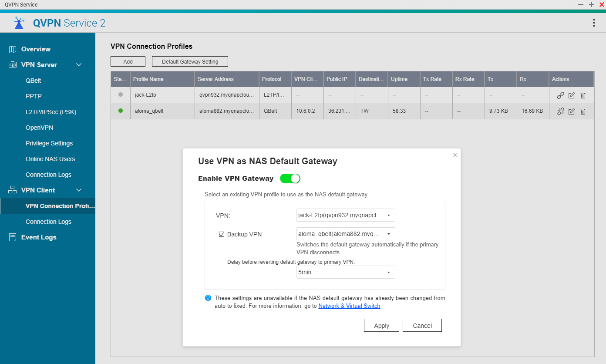Open the primary VPN profile dropdown
Viewport: 606px width, 364px height.
tap(346, 215)
